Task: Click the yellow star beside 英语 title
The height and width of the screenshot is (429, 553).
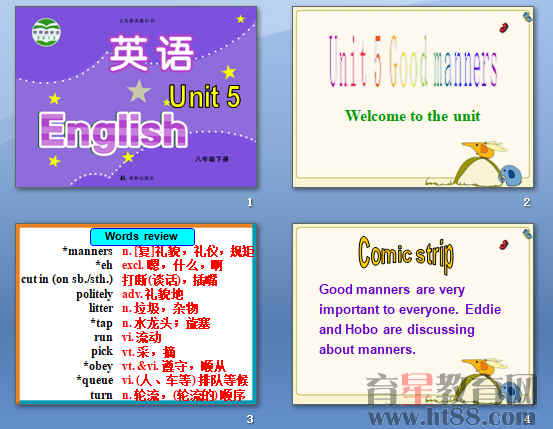Action: coord(229,72)
